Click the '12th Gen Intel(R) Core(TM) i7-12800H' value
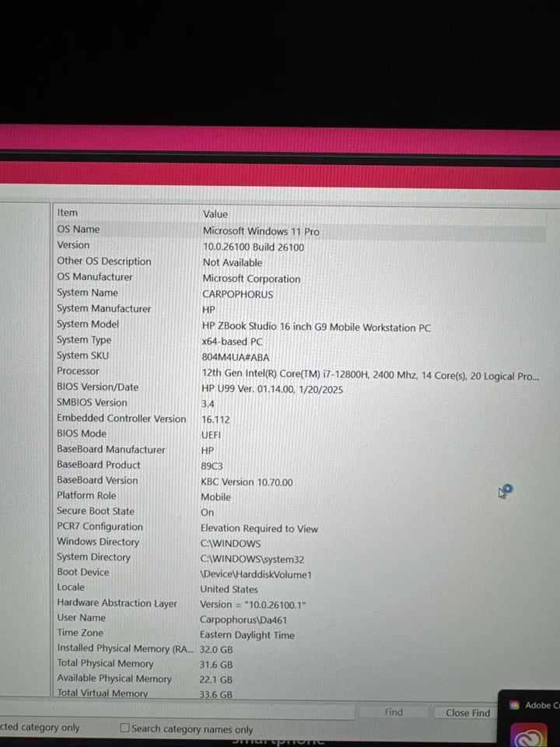 point(370,375)
